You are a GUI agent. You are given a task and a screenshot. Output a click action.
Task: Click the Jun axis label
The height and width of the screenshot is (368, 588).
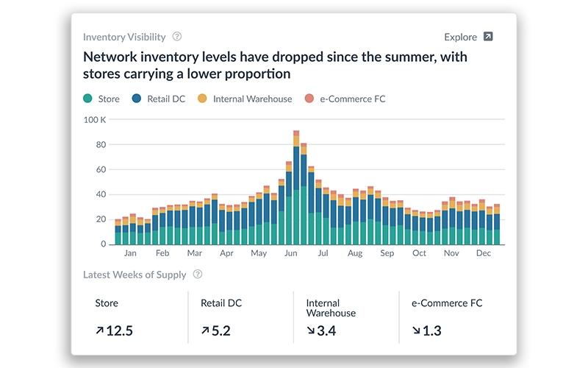point(290,253)
